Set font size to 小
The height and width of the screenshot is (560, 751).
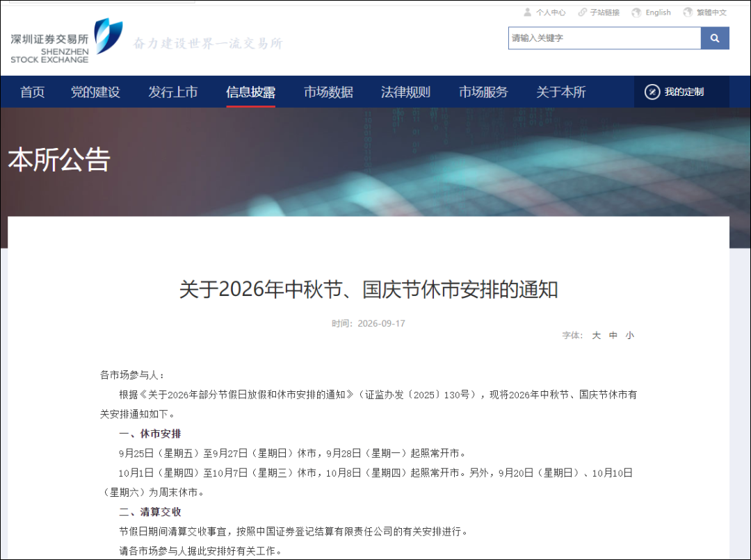click(x=630, y=336)
